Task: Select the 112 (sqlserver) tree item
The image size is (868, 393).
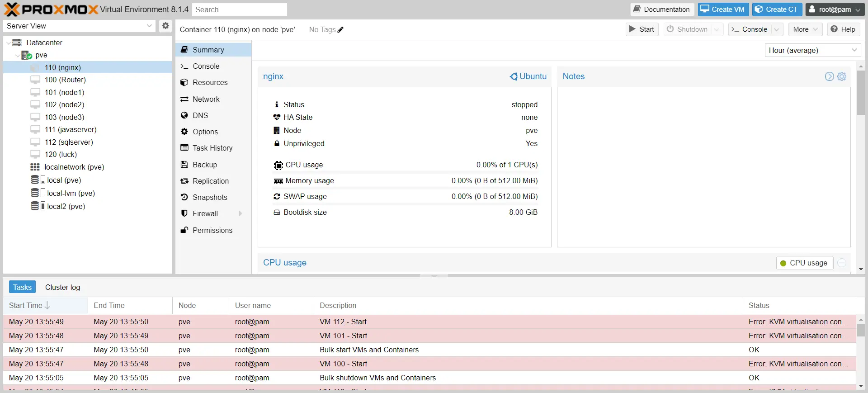Action: 88,142
